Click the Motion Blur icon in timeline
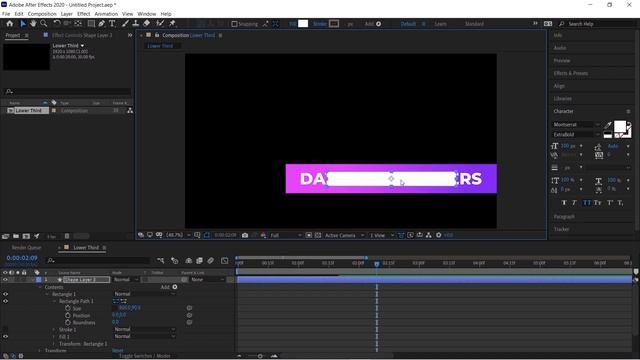The height and width of the screenshot is (360, 640). (211, 260)
